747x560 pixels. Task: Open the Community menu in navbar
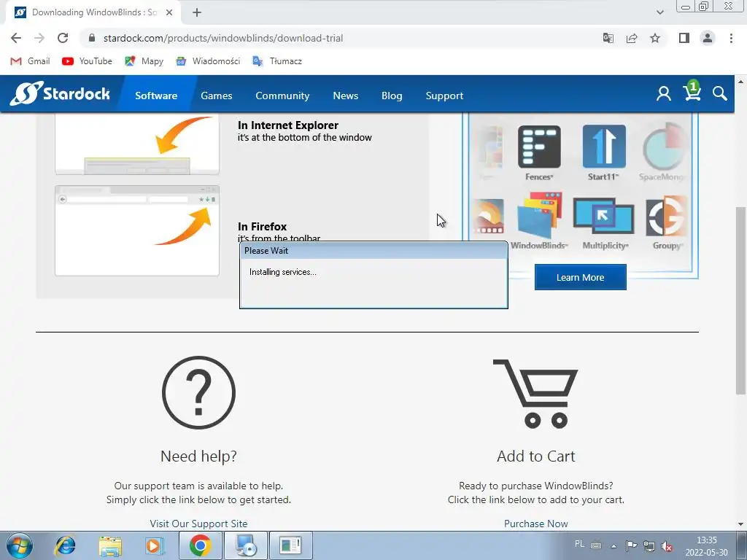coord(282,96)
